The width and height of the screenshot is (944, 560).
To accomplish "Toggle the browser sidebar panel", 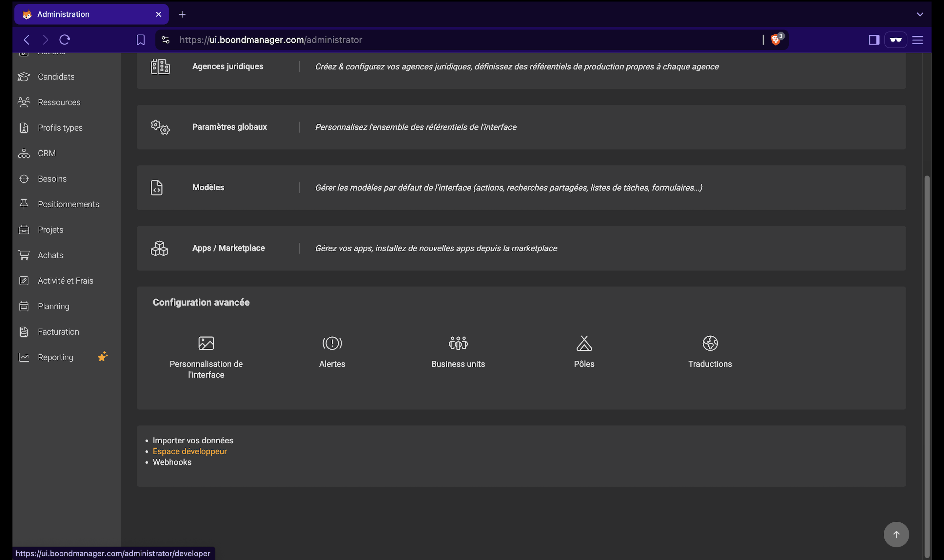I will [x=874, y=40].
